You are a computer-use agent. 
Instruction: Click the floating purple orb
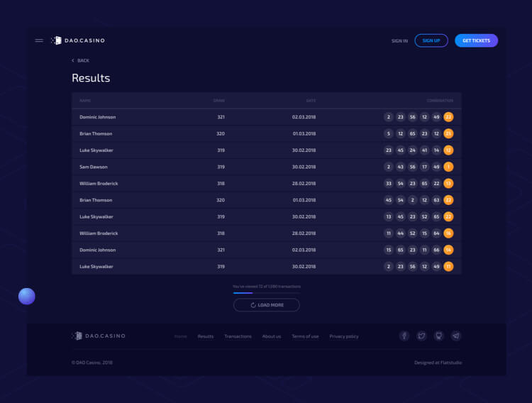[x=27, y=296]
